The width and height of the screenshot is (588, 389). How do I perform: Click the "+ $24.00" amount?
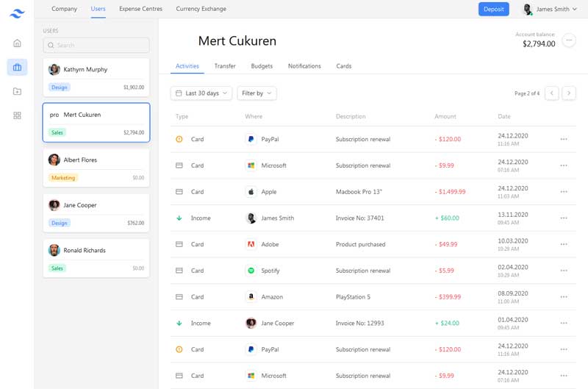tap(447, 323)
